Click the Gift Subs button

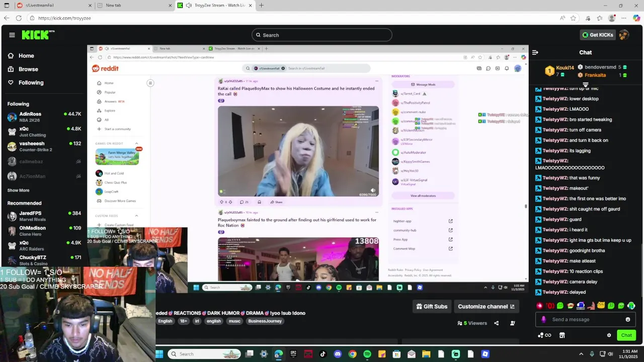tap(432, 306)
